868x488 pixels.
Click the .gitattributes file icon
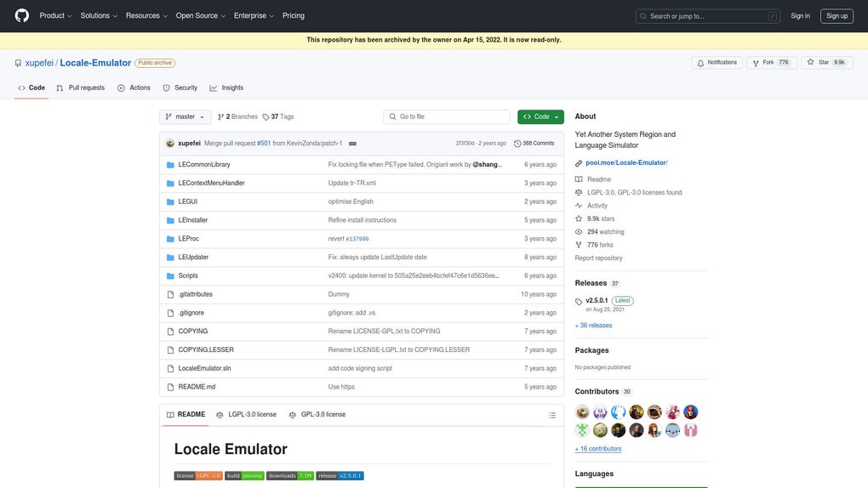(x=170, y=294)
